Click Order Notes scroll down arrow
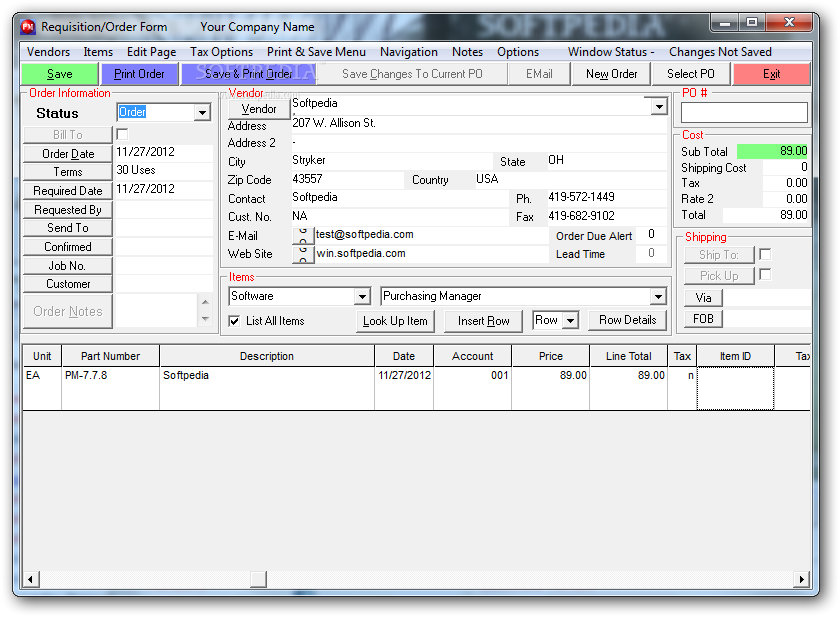840x617 pixels. point(205,319)
